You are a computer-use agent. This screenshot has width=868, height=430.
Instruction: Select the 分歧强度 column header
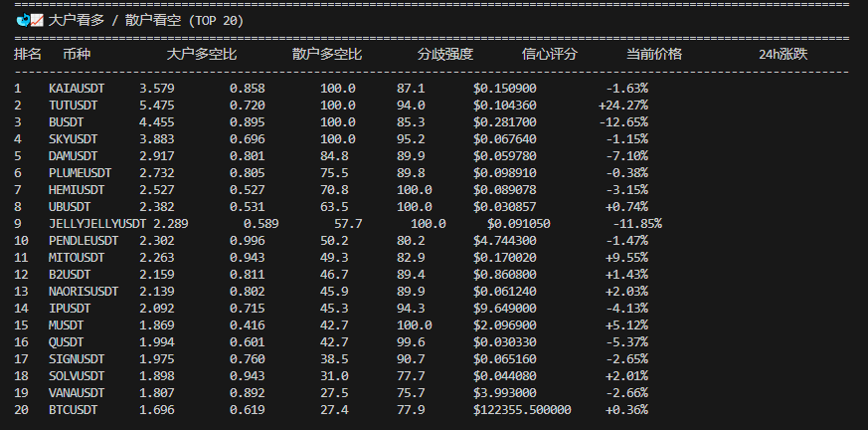pyautogui.click(x=444, y=54)
